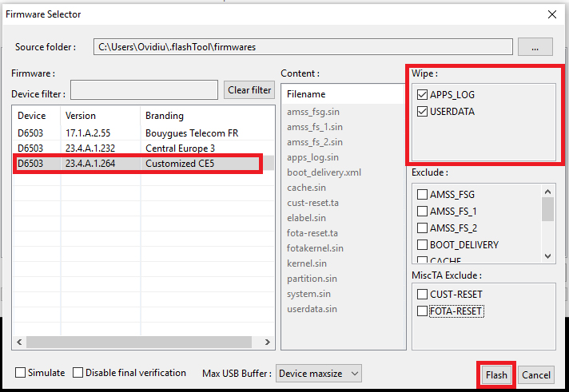The width and height of the screenshot is (569, 392).
Task: Click the Exclude list scroll up arrow
Action: (x=548, y=192)
